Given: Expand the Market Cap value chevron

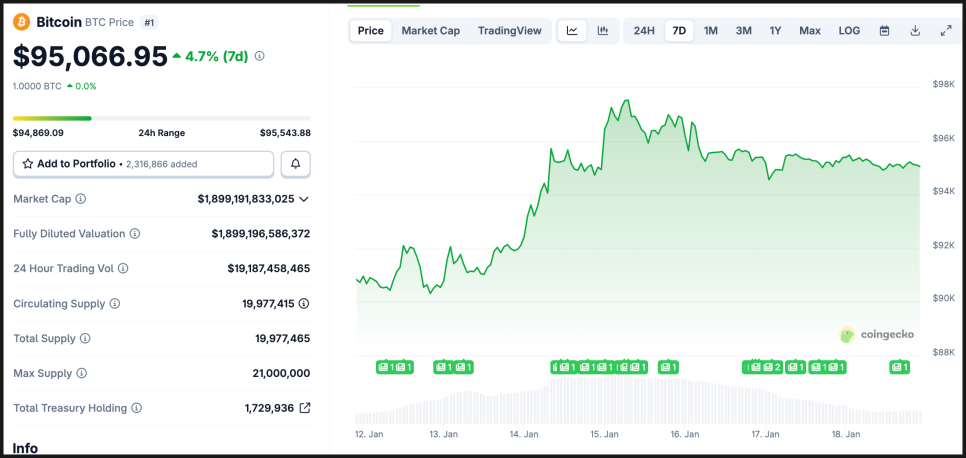Looking at the screenshot, I should [x=304, y=199].
